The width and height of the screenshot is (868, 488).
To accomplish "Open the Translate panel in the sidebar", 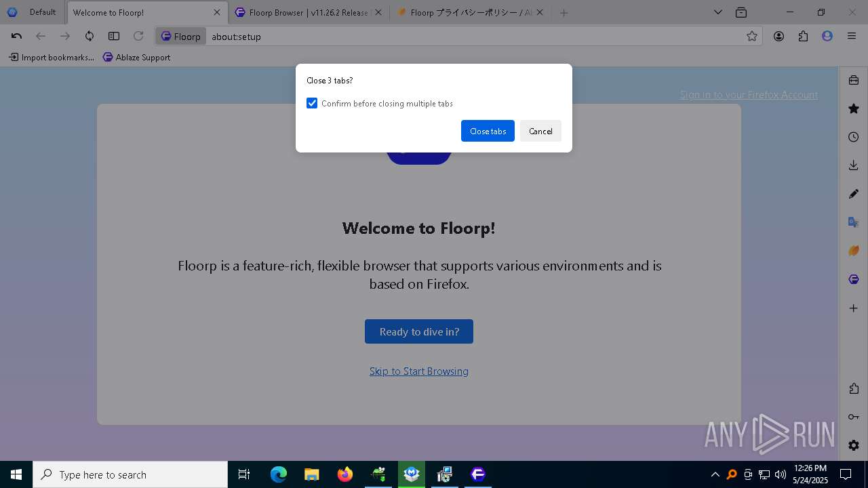I will [854, 222].
